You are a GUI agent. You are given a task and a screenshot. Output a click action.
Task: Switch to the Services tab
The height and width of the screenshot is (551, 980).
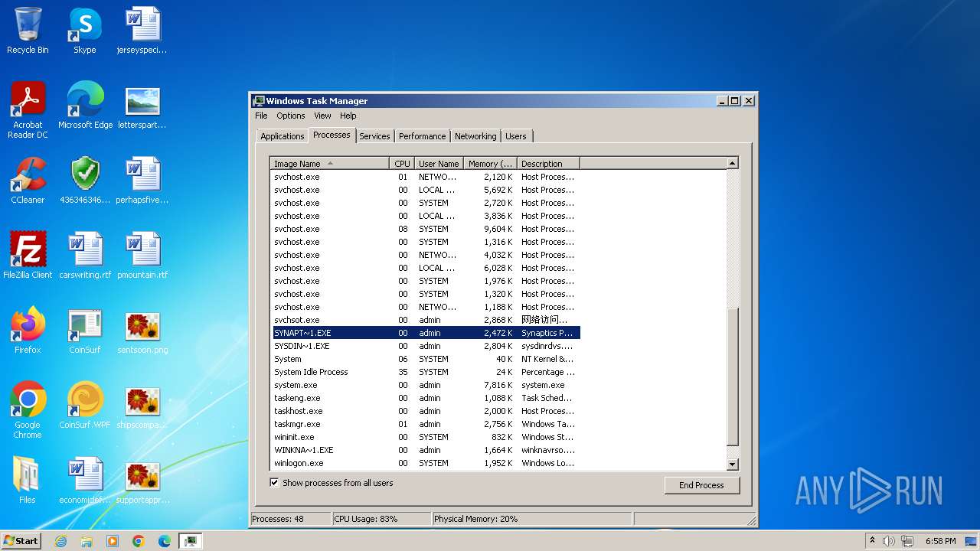375,136
